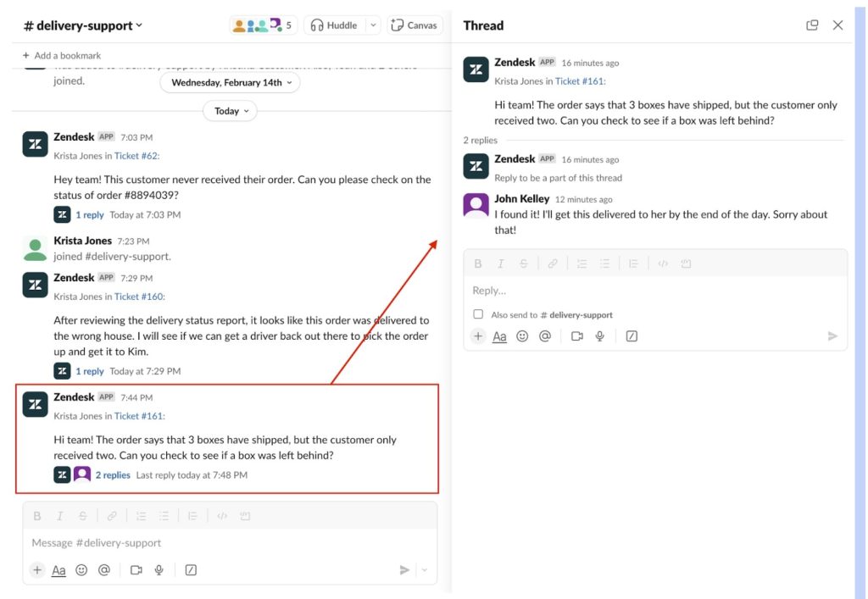This screenshot has width=868, height=599.
Task: Open slash shortcuts in channel composer
Action: point(191,569)
